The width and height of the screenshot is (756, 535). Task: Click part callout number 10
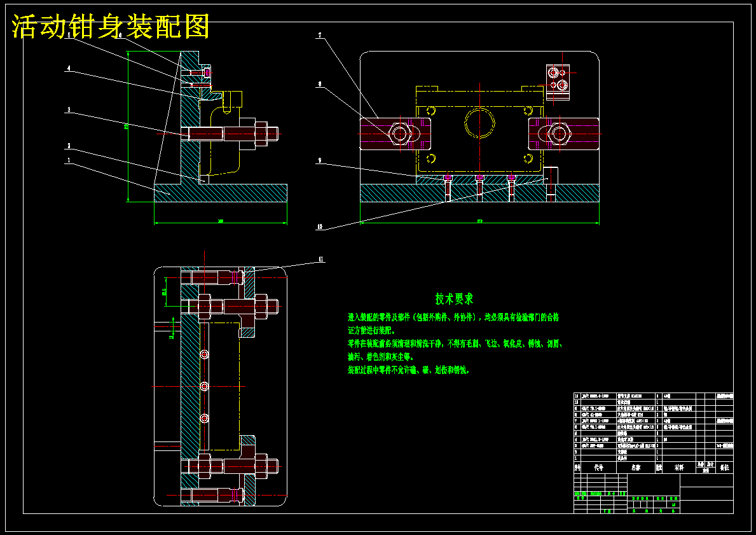click(320, 226)
